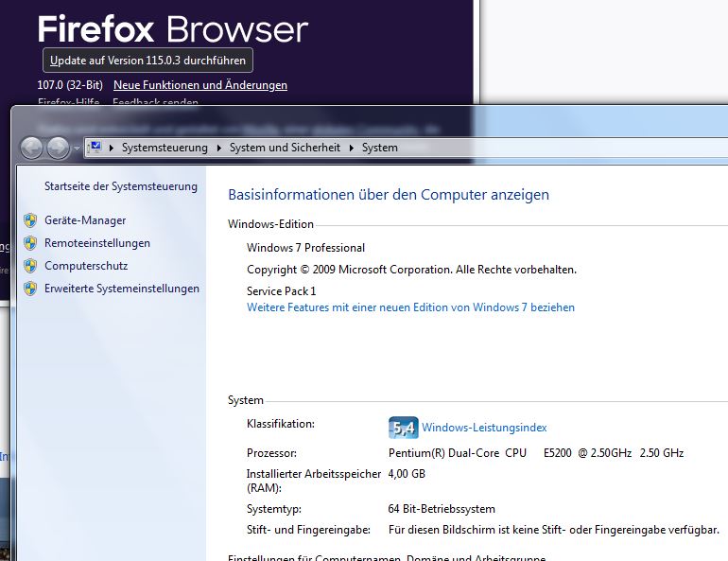Click the Pentium(R) Dual-Core CPU processor value

pyautogui.click(x=536, y=453)
